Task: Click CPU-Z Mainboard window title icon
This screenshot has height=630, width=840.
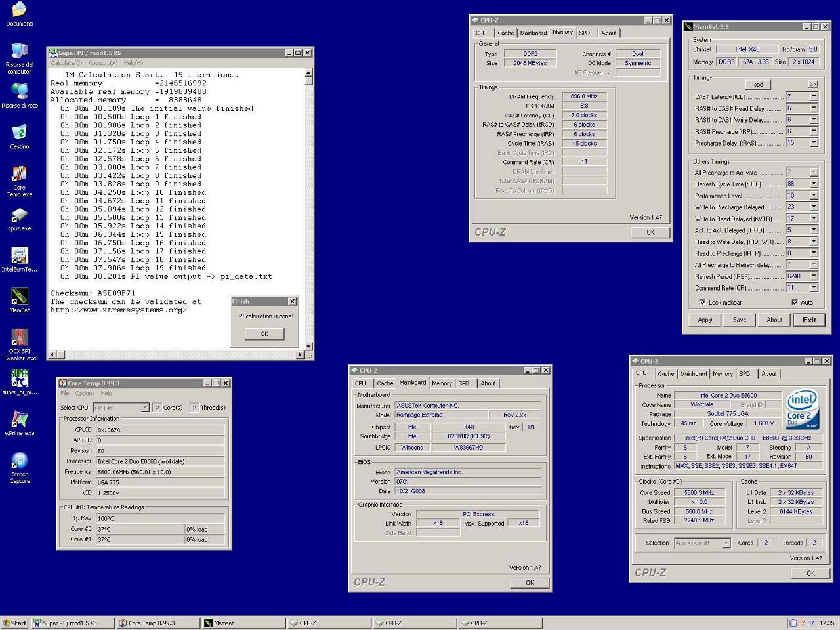Action: coord(354,370)
